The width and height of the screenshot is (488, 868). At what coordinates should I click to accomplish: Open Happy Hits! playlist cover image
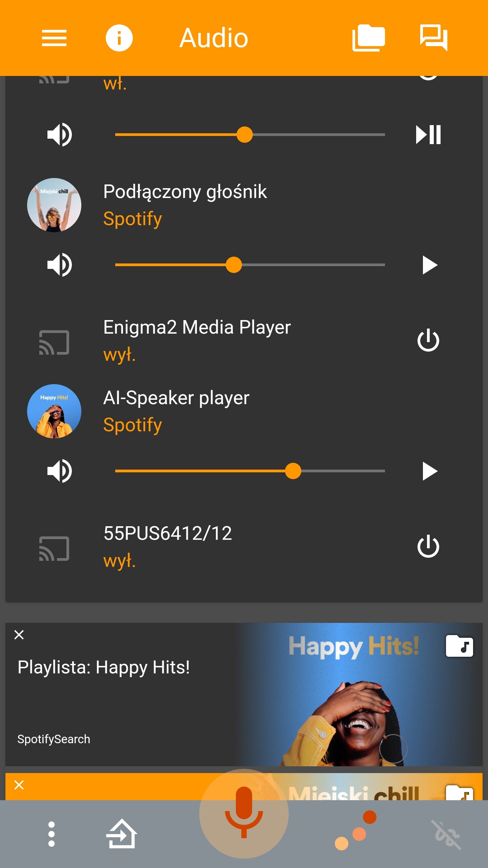(359, 694)
